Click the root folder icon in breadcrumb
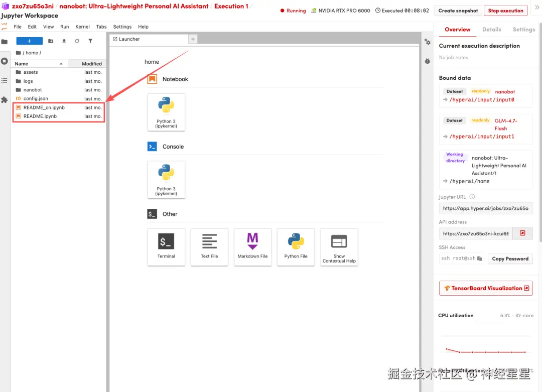542x392 pixels. (x=19, y=53)
